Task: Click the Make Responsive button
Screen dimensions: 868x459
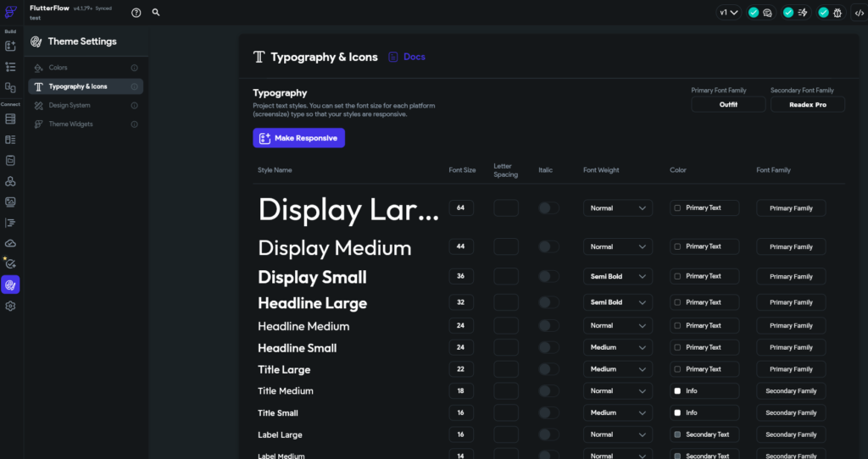Action: 298,138
